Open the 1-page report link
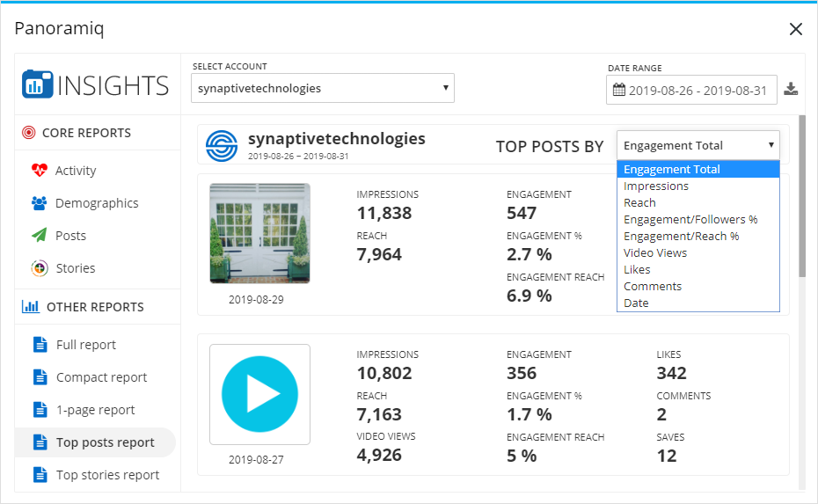The height and width of the screenshot is (504, 818). (96, 410)
